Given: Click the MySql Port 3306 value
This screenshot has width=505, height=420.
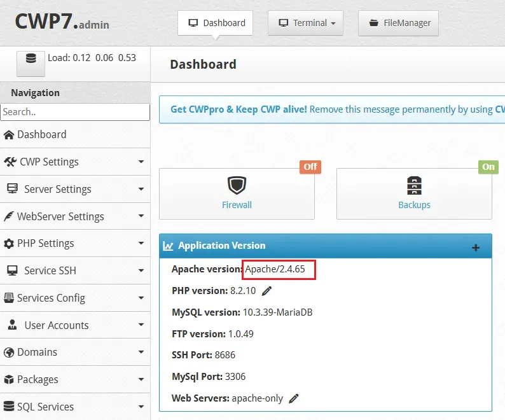Looking at the screenshot, I should (235, 377).
